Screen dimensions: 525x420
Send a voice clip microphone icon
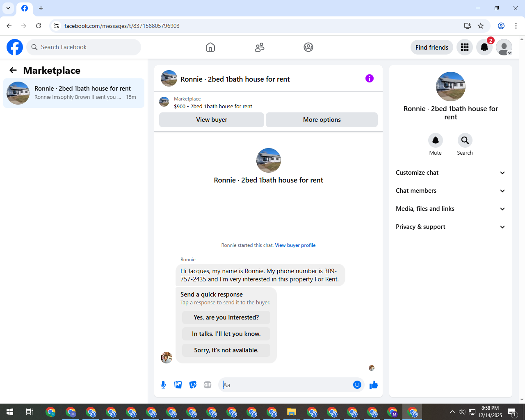click(163, 385)
